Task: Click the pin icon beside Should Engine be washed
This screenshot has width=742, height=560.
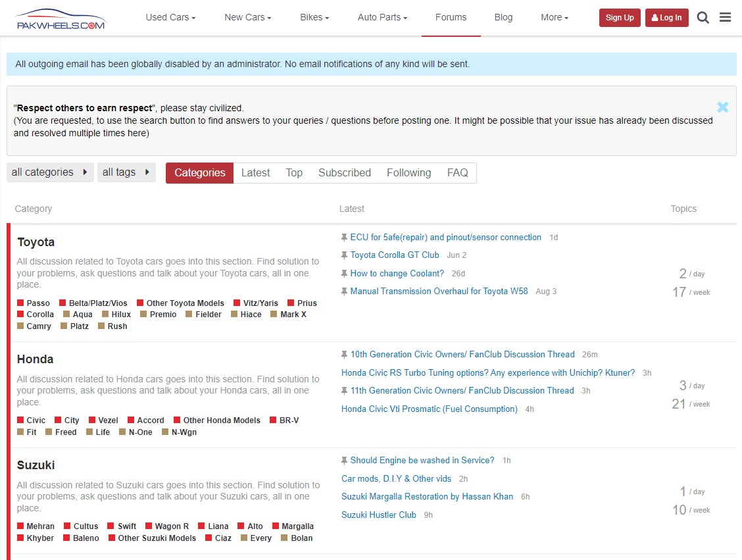Action: (x=344, y=461)
